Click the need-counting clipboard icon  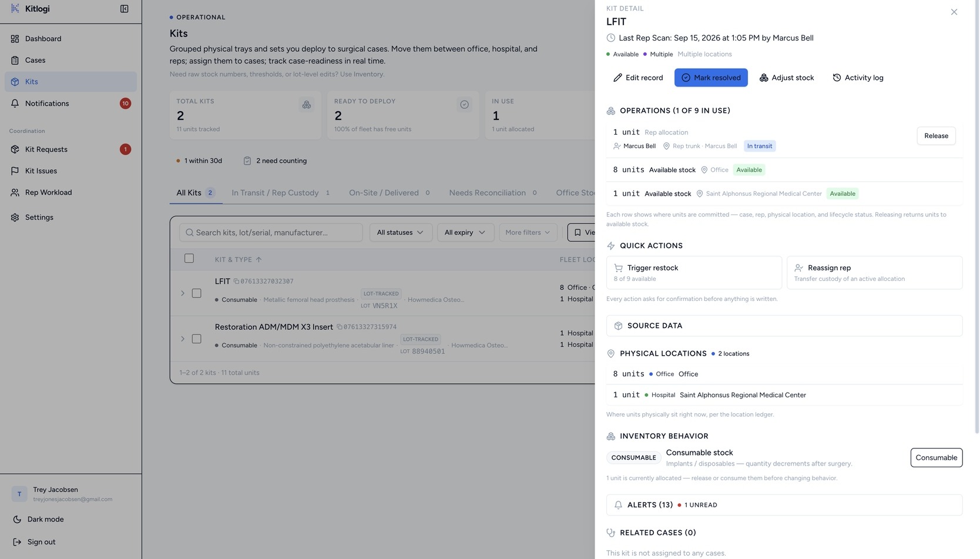coord(247,161)
